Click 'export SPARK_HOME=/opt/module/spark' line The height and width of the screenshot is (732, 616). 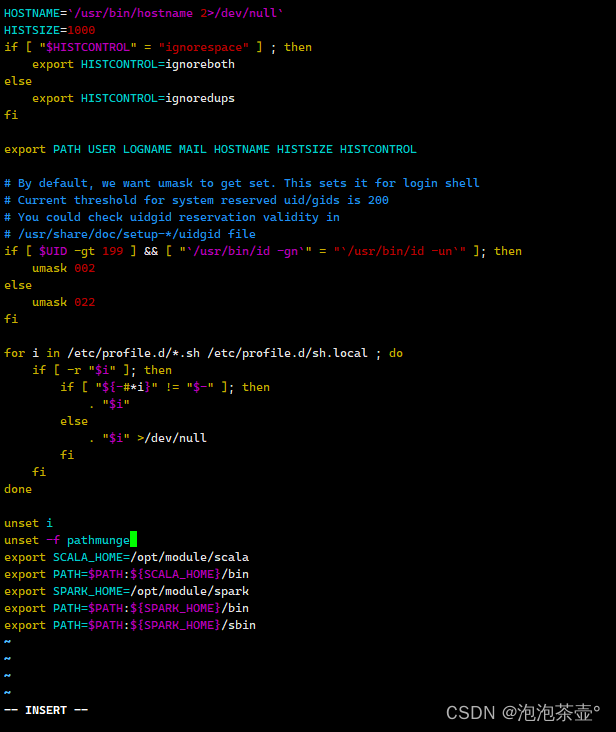click(126, 591)
